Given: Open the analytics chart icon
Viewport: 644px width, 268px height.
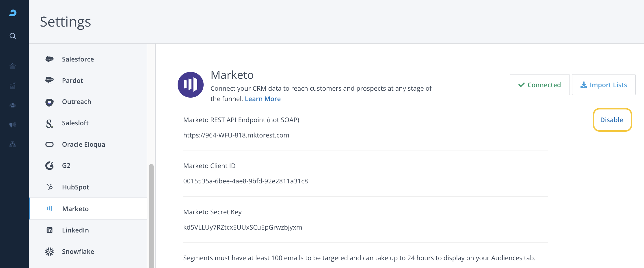Looking at the screenshot, I should coord(13,86).
